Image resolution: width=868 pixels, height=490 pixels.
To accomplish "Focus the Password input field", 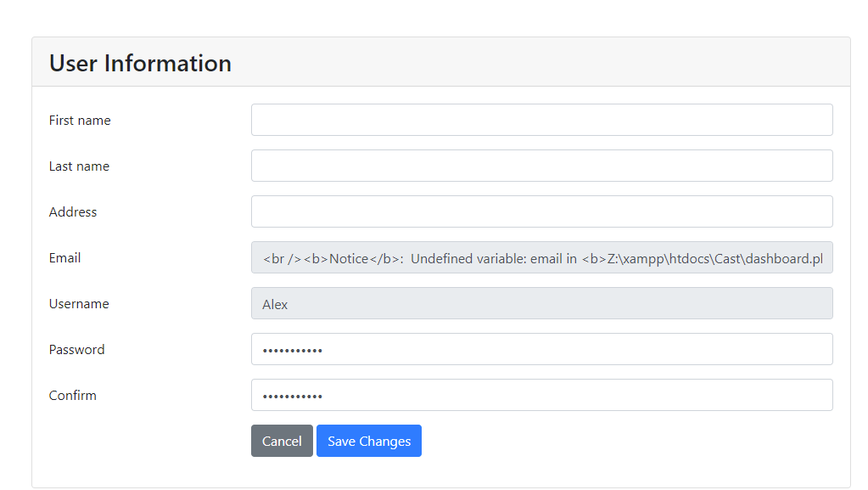I will coord(541,349).
